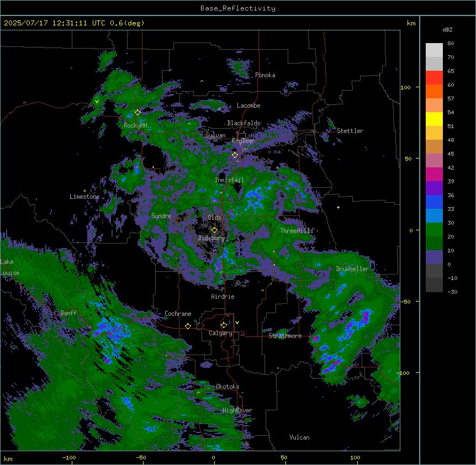Click the yellow diamond marker above Calgary
This screenshot has width=476, height=465.
click(224, 325)
